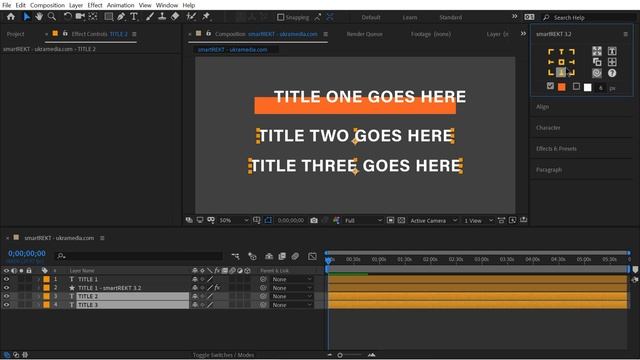
Task: Open parent dropdown for TITLE 3 layer
Action: (292, 305)
